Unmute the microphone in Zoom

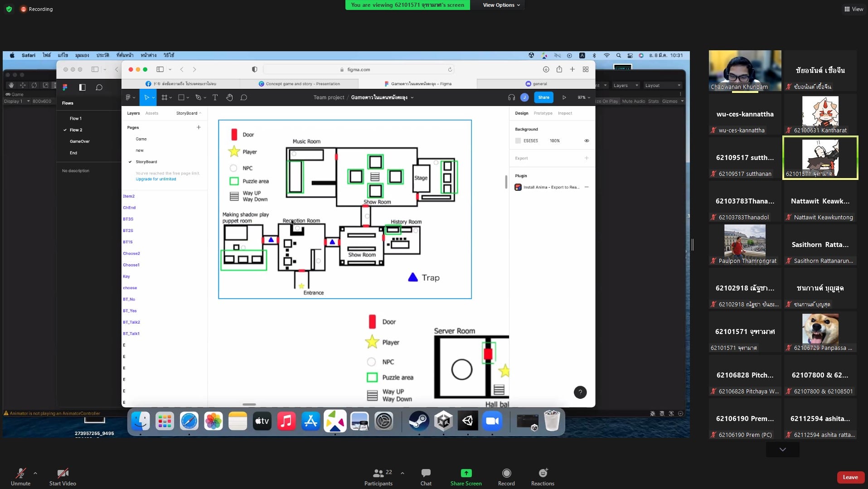(20, 477)
